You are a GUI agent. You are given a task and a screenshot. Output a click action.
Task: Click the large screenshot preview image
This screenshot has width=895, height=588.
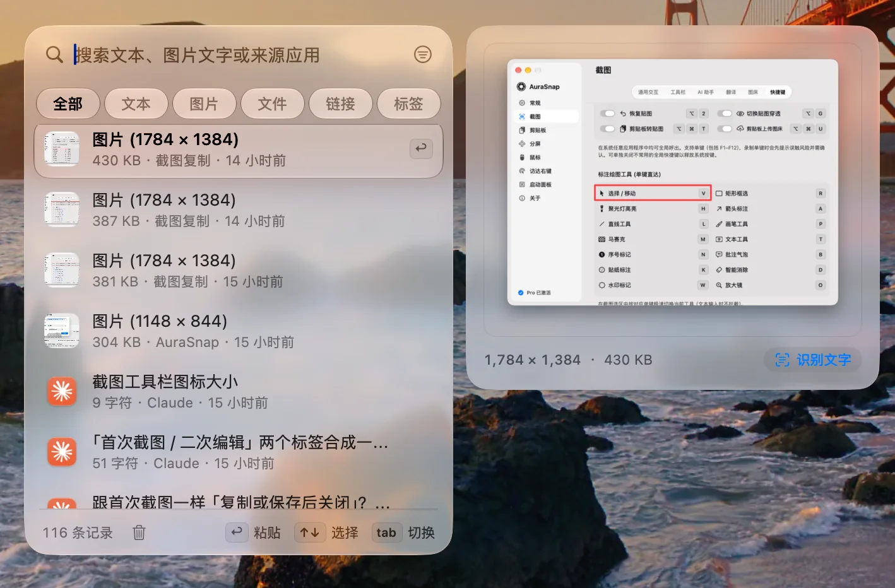pyautogui.click(x=673, y=182)
